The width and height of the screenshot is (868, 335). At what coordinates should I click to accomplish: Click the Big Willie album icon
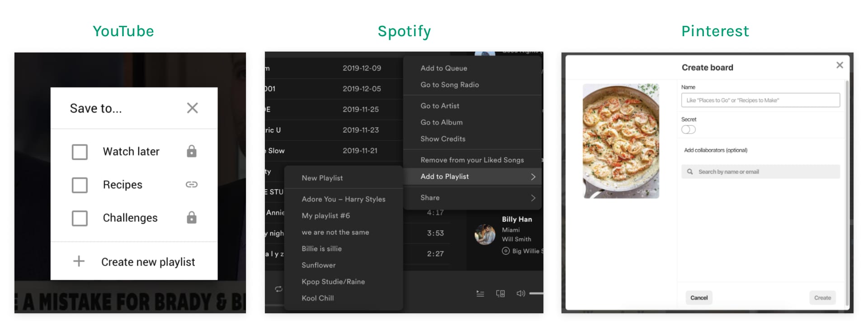point(506,251)
